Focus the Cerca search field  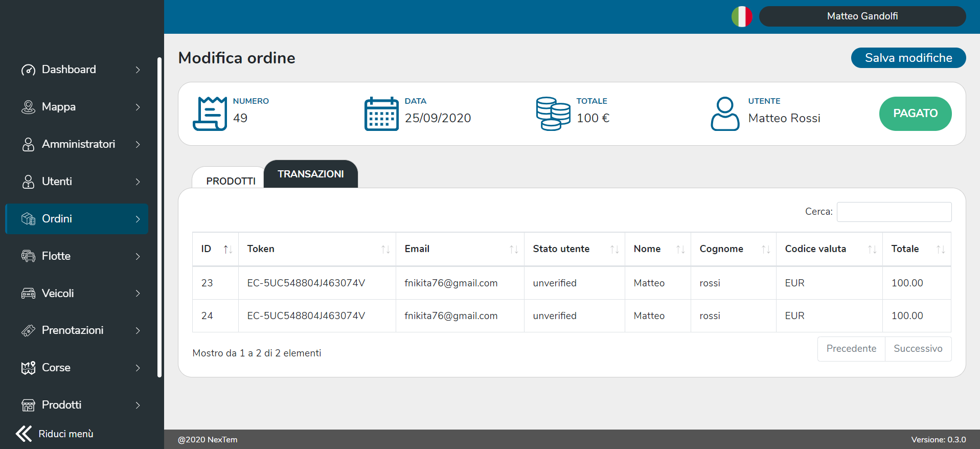tap(894, 212)
